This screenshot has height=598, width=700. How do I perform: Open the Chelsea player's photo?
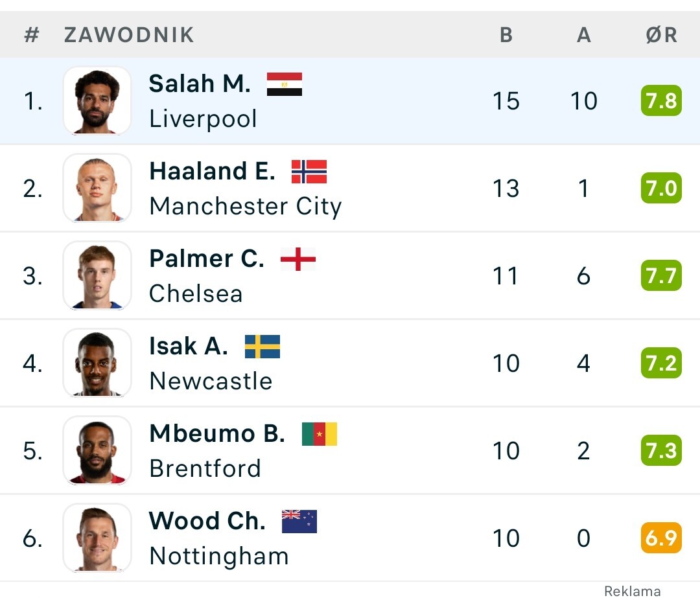(x=97, y=276)
